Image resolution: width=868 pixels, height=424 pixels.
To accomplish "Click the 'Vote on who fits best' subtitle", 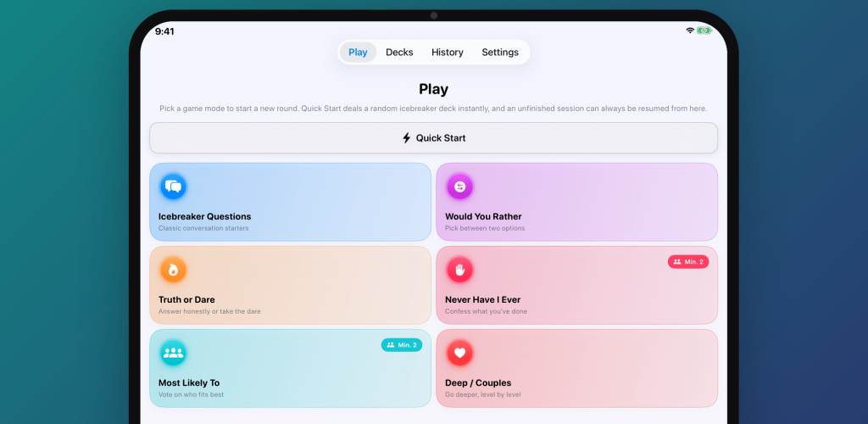I will [191, 394].
